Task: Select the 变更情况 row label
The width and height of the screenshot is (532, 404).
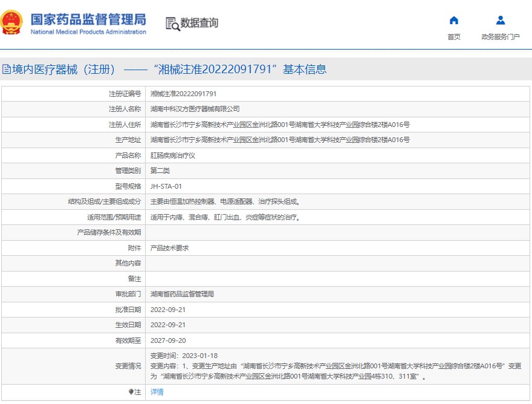Action: pyautogui.click(x=128, y=366)
